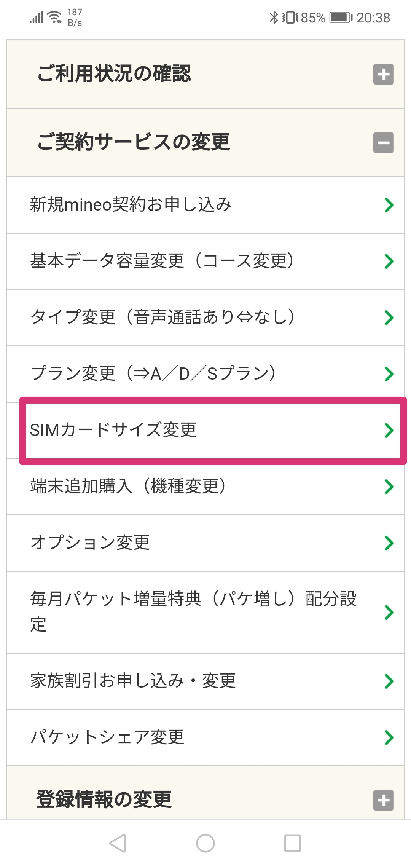This screenshot has width=411, height=868.
Task: Tap the ご契約サービスの変更 header title
Action: [x=134, y=142]
